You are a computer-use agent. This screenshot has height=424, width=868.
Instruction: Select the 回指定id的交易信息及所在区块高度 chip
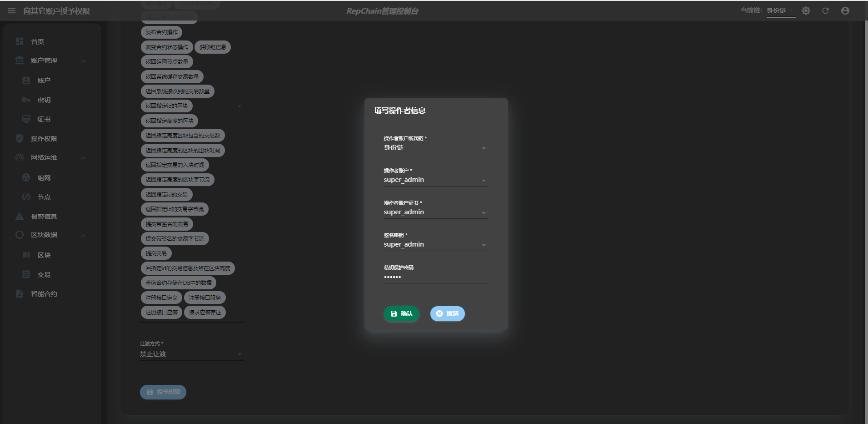pos(188,268)
